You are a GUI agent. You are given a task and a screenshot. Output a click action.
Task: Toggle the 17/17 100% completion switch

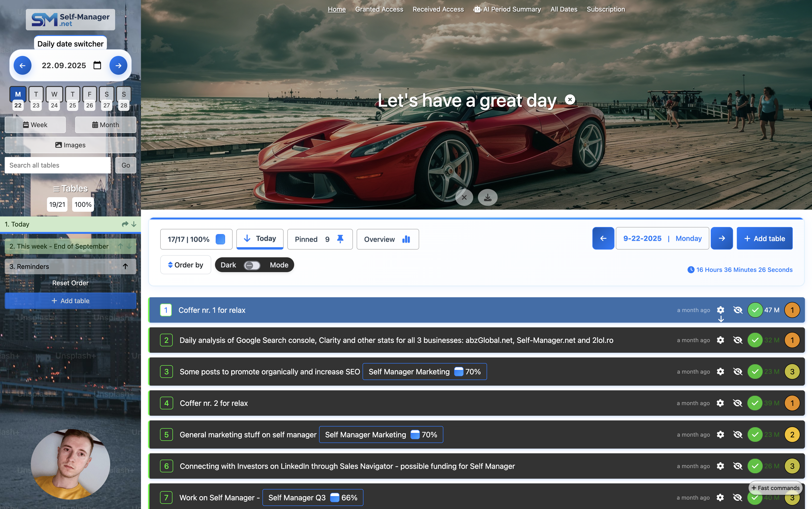tap(220, 239)
